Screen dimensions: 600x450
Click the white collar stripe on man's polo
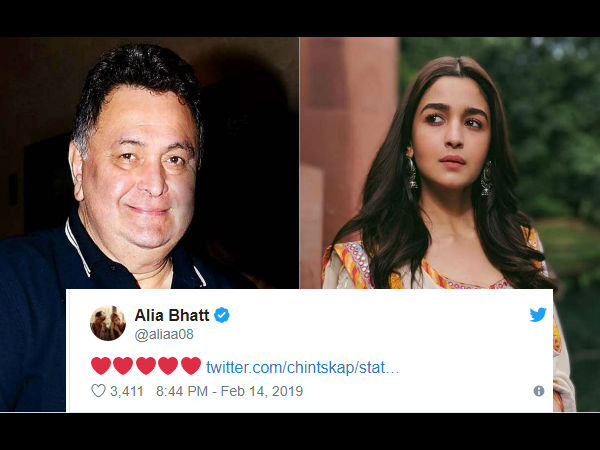coord(77,247)
